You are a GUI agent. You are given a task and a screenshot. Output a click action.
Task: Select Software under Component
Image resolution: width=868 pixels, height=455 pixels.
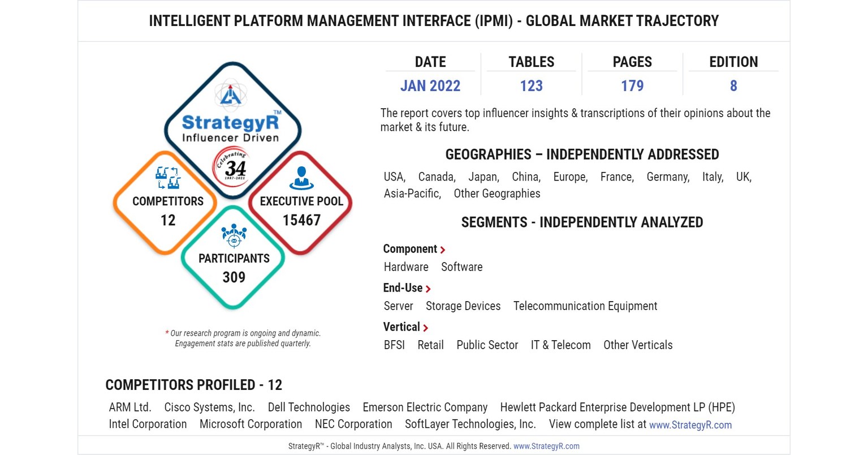click(462, 267)
